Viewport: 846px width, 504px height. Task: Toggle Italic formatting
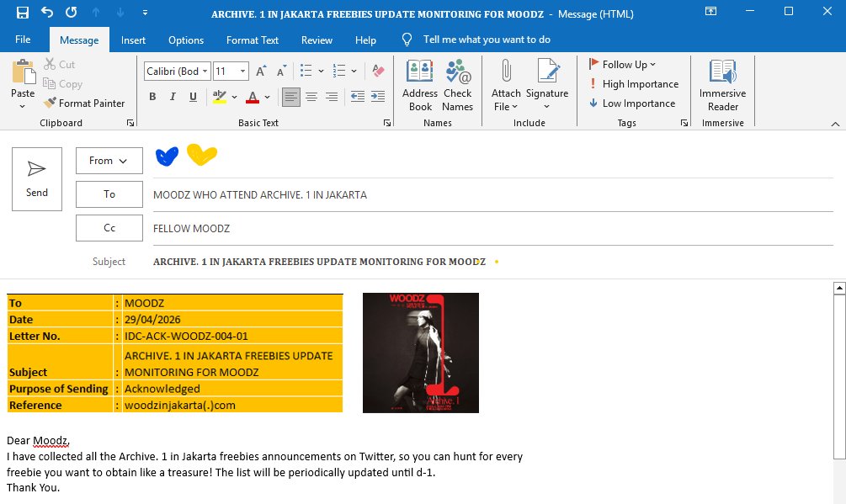coord(173,97)
